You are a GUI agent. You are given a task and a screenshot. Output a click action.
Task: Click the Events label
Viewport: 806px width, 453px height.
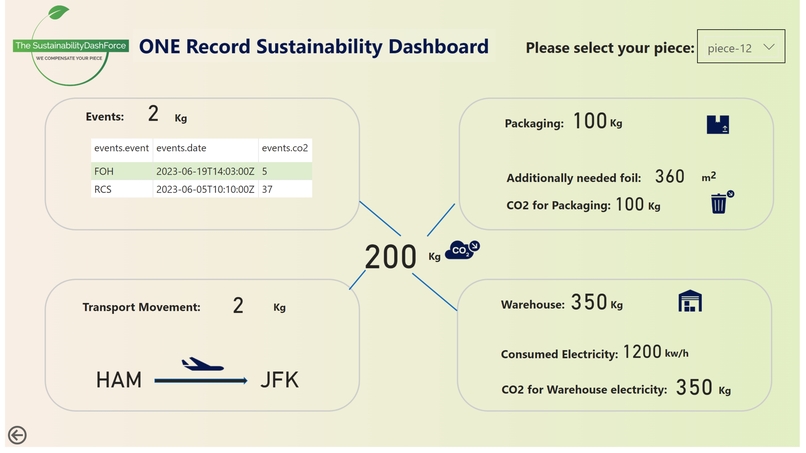pyautogui.click(x=105, y=117)
